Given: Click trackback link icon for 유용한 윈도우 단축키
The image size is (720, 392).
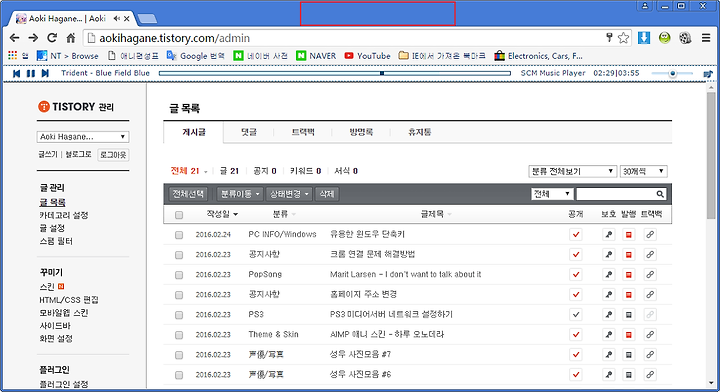Looking at the screenshot, I should pos(650,235).
